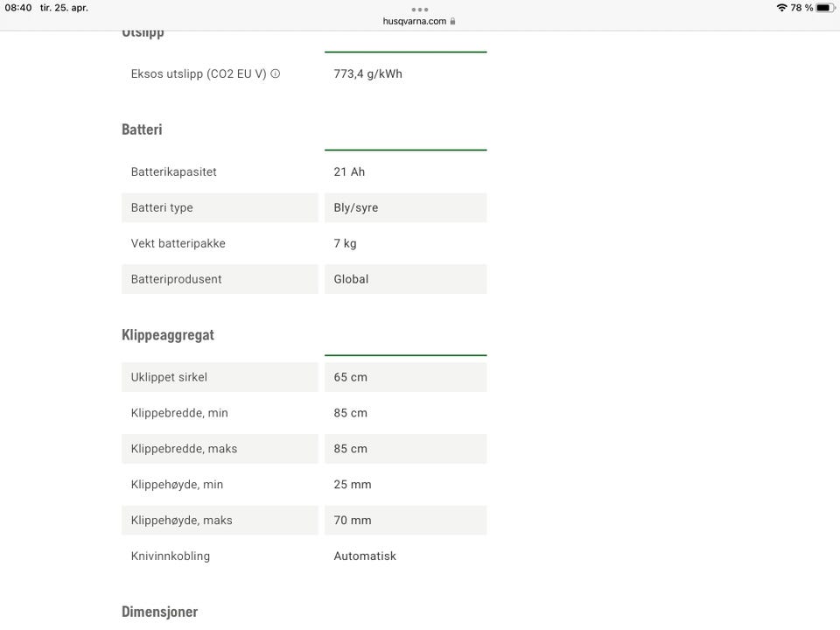Image resolution: width=840 pixels, height=630 pixels.
Task: Select the 'Klippebredde, maks' label
Action: coord(185,449)
